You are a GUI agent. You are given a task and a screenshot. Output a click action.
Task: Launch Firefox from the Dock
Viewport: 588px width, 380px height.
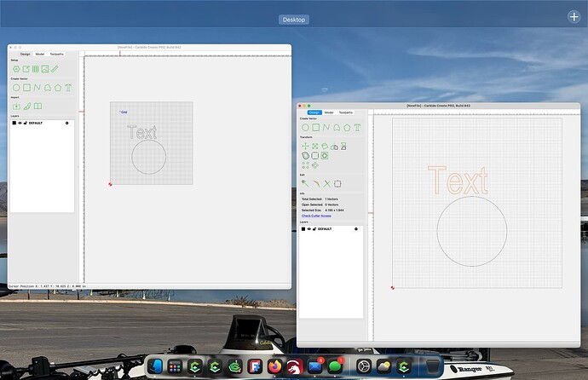275,366
